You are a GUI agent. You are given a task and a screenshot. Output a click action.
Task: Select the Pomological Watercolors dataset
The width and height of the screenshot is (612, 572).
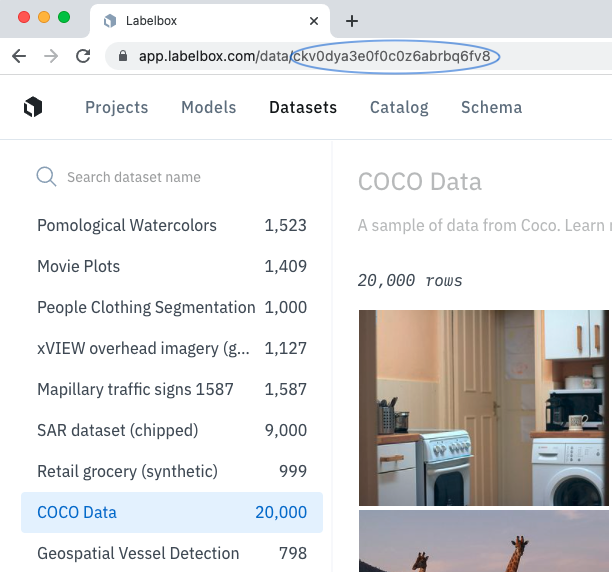172,225
